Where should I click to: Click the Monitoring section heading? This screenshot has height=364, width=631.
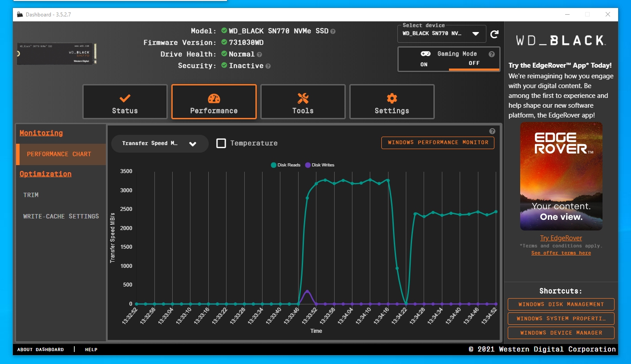click(41, 133)
